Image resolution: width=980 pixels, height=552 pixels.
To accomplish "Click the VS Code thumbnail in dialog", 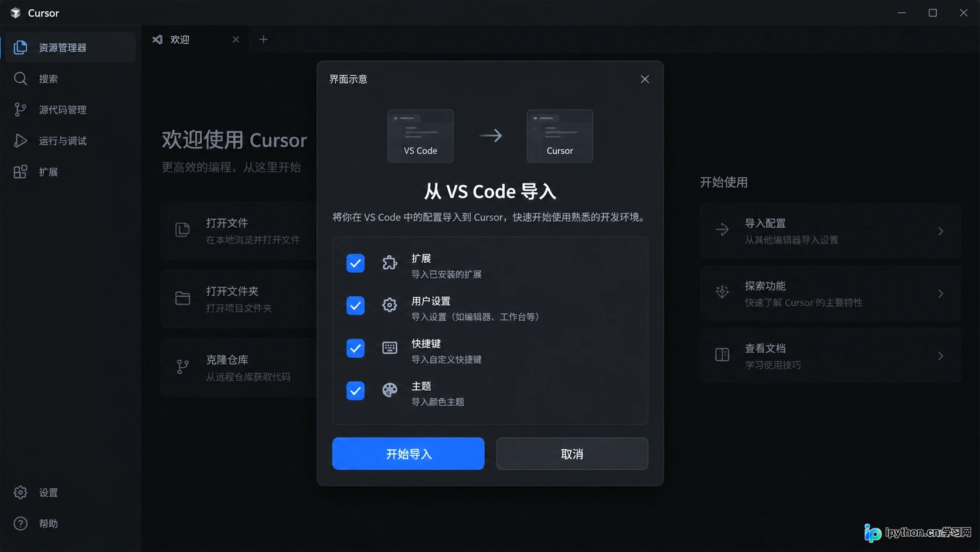I will [x=420, y=136].
